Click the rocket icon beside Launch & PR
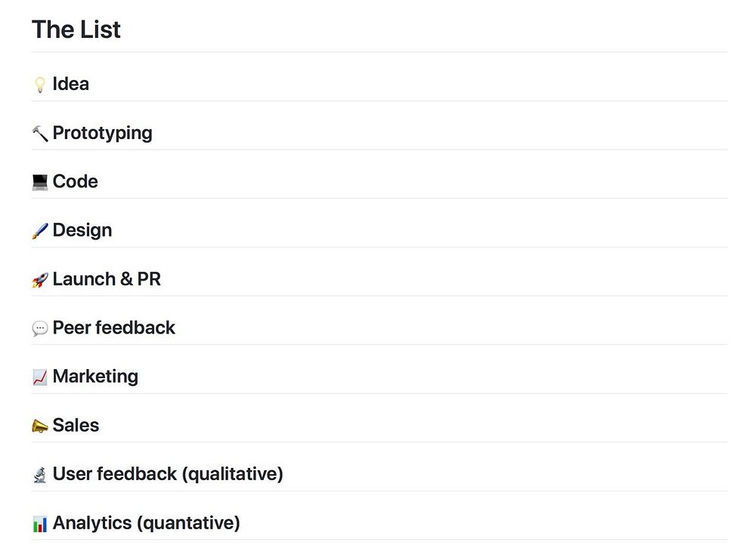 pos(40,280)
